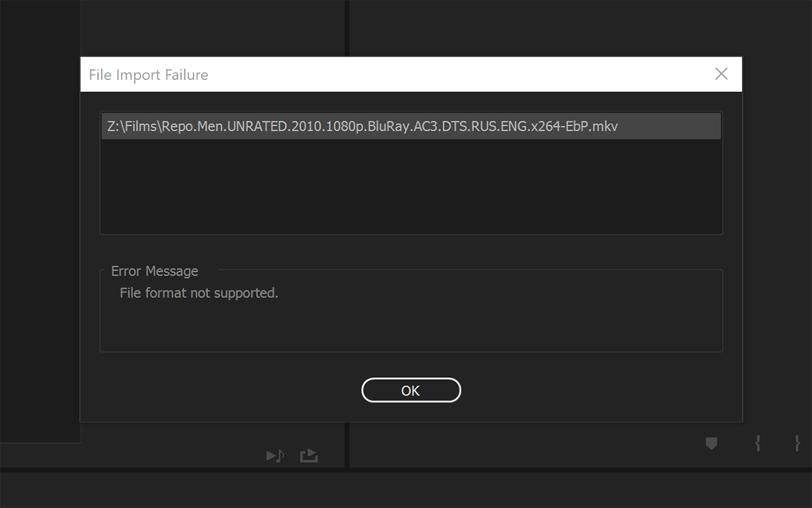Screen dimensions: 812x508
Task: Select the Repo.Men .mkv file entry
Action: (411, 126)
